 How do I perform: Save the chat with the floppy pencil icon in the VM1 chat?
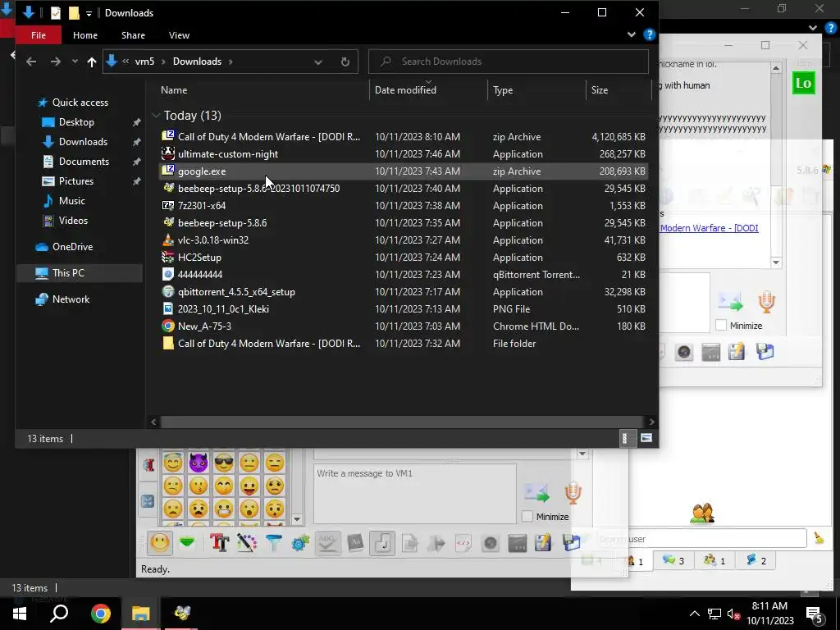543,543
